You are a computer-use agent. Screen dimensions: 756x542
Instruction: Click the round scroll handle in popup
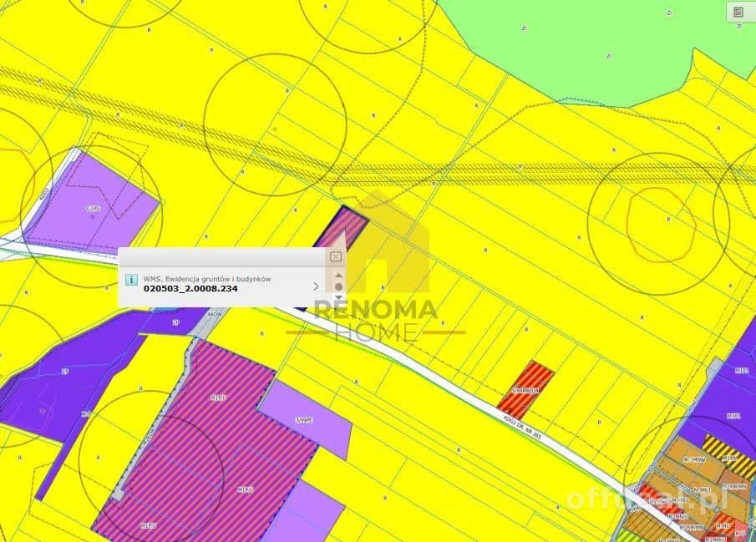pyautogui.click(x=338, y=286)
